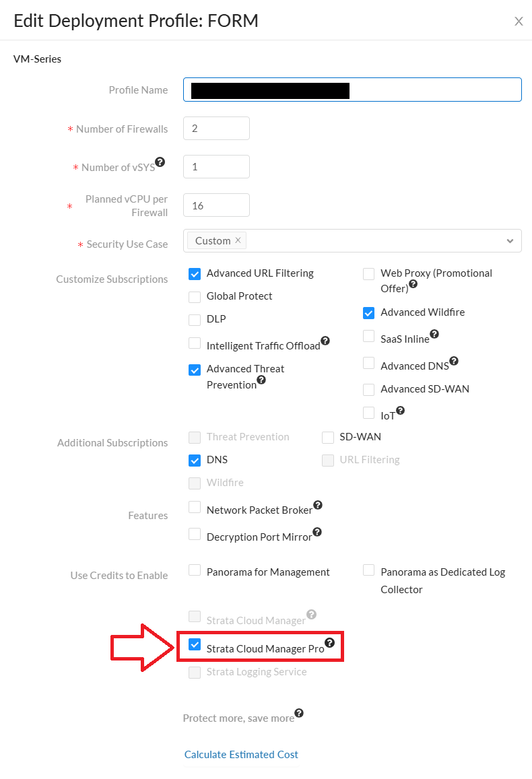Disable the Strata Cloud Manager Pro checkbox
Screen dimensions: 532x779
tap(195, 645)
